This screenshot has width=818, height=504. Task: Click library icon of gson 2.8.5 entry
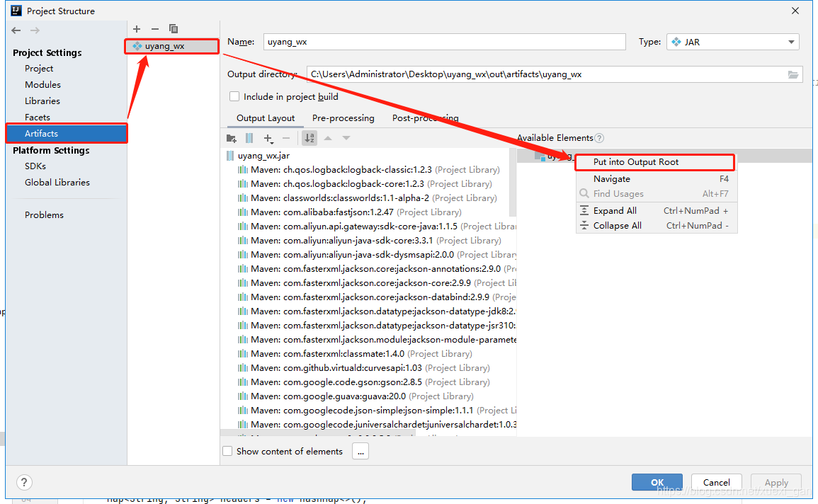coord(243,382)
